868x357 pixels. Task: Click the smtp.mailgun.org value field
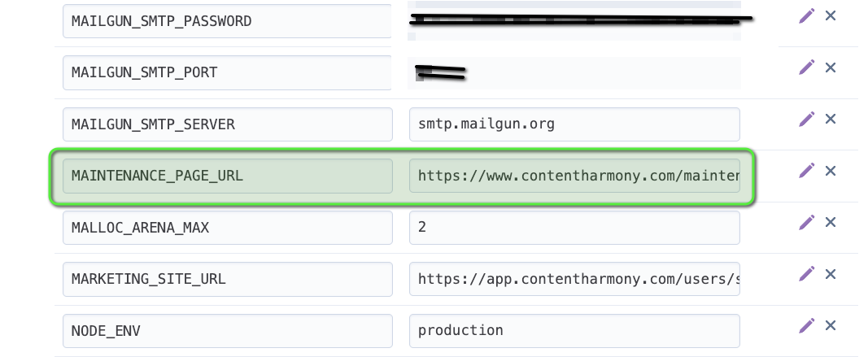pos(574,124)
